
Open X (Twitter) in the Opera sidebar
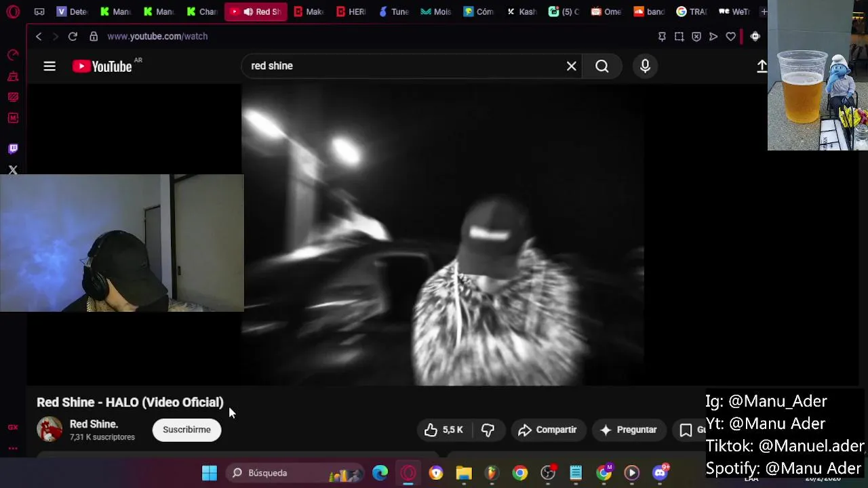coord(13,169)
